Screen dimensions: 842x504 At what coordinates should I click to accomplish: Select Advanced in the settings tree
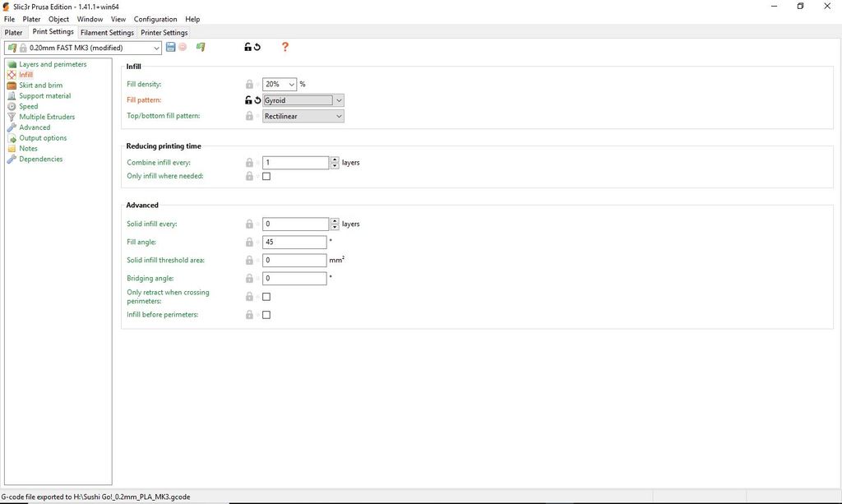35,127
